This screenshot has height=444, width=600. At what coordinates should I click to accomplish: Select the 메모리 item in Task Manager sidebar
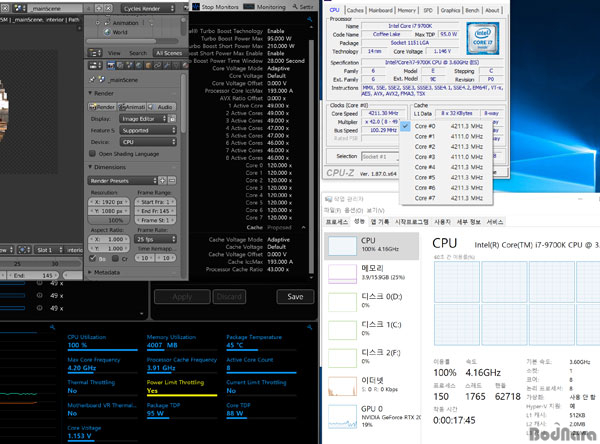[x=372, y=273]
